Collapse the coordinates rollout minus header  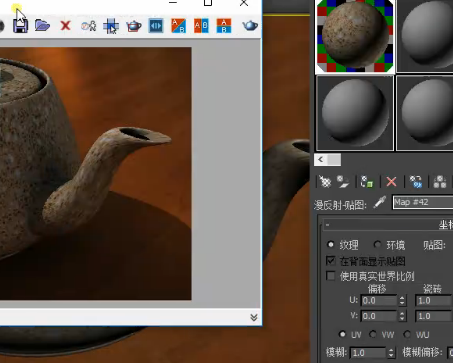(x=328, y=225)
